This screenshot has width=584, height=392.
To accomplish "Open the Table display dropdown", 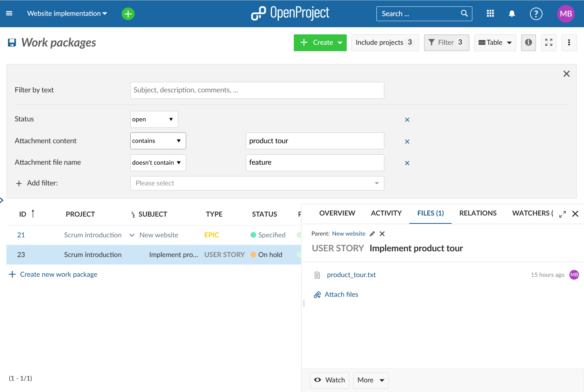I will coord(495,43).
